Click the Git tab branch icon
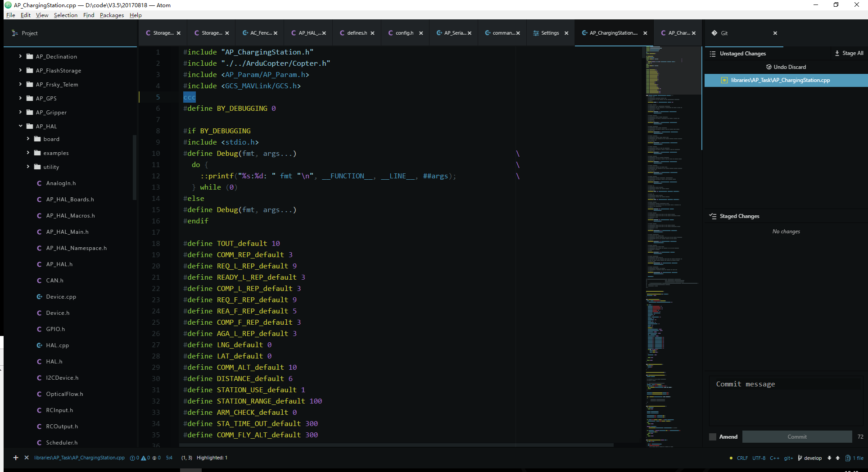The width and height of the screenshot is (868, 472). [714, 32]
